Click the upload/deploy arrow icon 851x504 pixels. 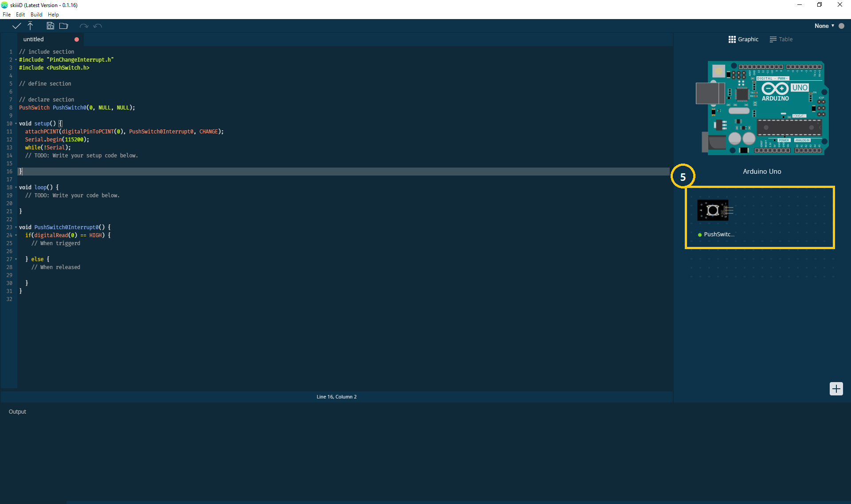pyautogui.click(x=30, y=26)
